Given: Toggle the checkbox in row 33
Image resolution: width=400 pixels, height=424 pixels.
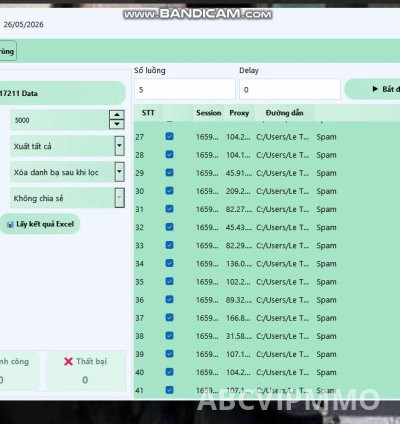Looking at the screenshot, I should click(169, 245).
